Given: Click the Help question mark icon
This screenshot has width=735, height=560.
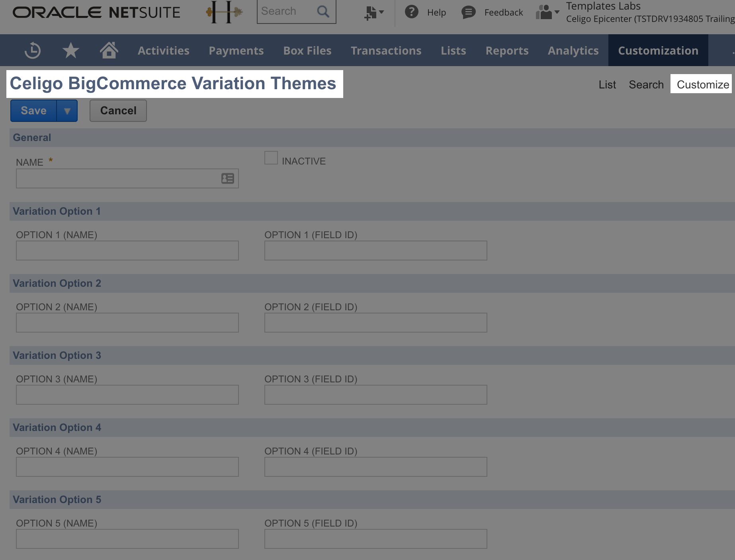Looking at the screenshot, I should [x=411, y=12].
